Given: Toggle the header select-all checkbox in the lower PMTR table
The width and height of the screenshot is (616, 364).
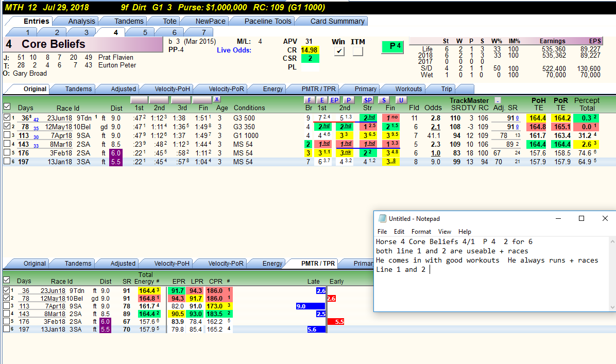Looking at the screenshot, I should [6, 280].
